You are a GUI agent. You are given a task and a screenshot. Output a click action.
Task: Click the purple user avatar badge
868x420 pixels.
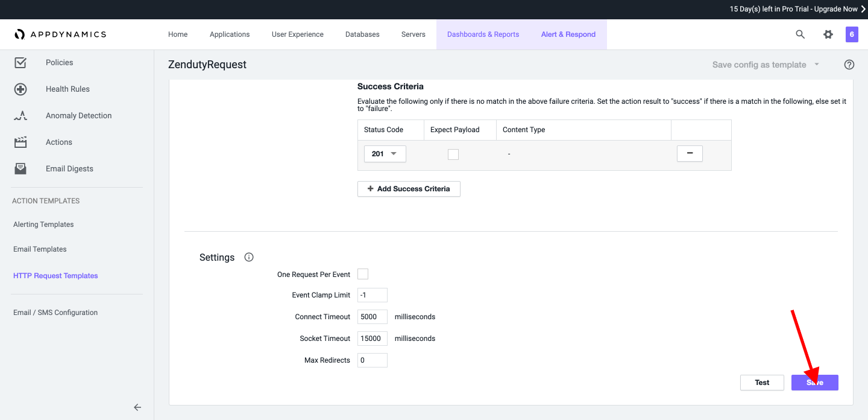point(852,34)
